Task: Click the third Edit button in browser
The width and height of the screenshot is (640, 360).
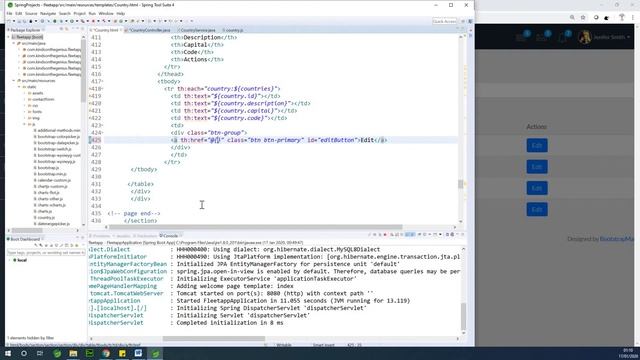Action: click(537, 188)
